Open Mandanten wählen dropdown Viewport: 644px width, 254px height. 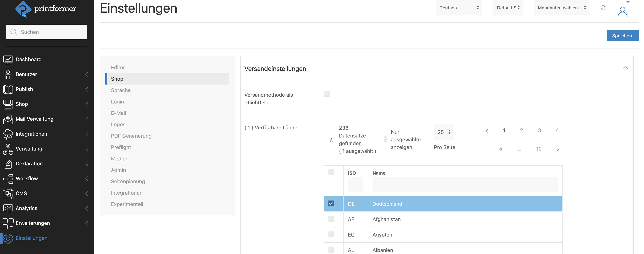pyautogui.click(x=561, y=8)
